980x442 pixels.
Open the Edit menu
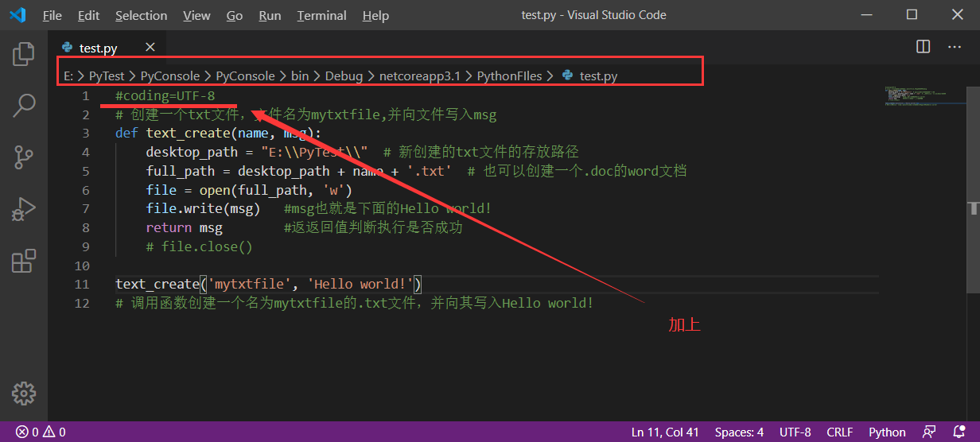click(89, 15)
